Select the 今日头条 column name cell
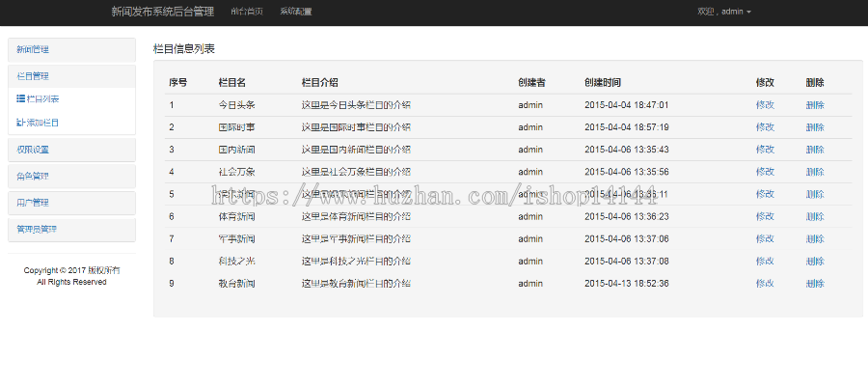 237,105
